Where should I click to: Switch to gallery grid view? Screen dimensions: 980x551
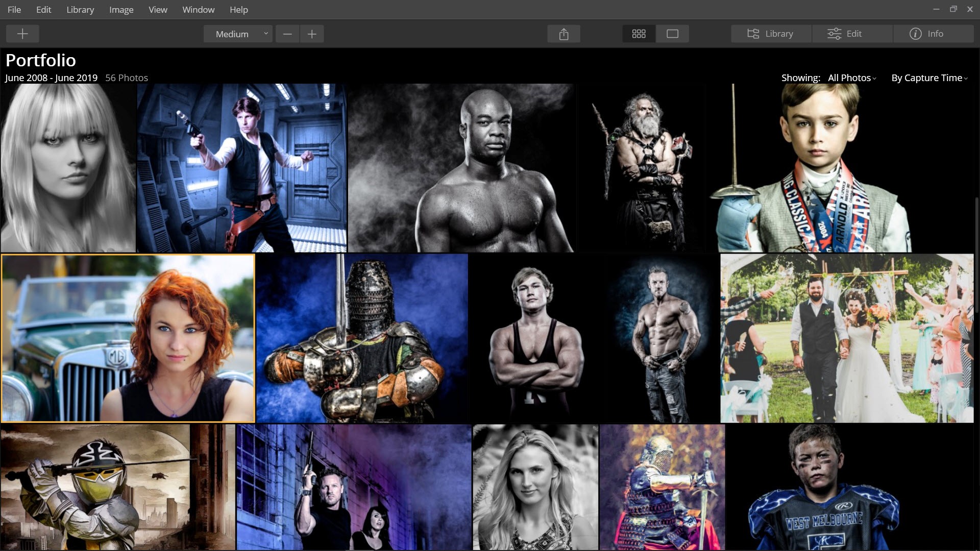pos(639,34)
